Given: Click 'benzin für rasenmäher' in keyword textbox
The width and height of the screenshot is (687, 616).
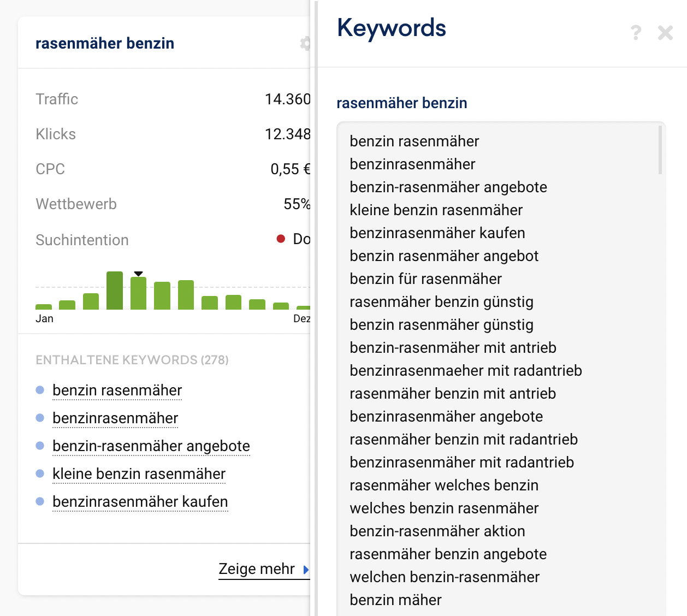Looking at the screenshot, I should [x=425, y=279].
